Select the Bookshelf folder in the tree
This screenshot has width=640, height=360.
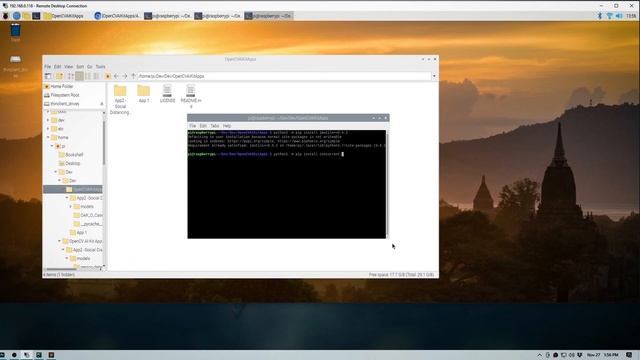(x=71, y=155)
